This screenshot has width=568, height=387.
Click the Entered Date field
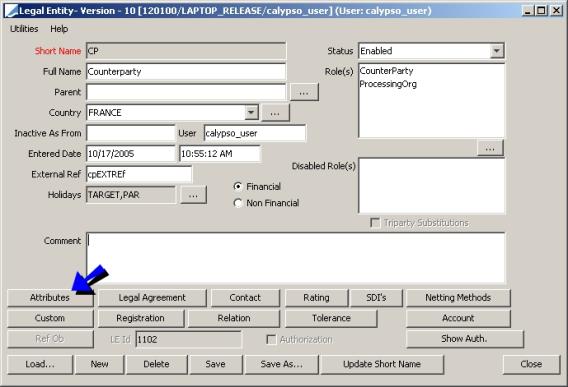[130, 154]
